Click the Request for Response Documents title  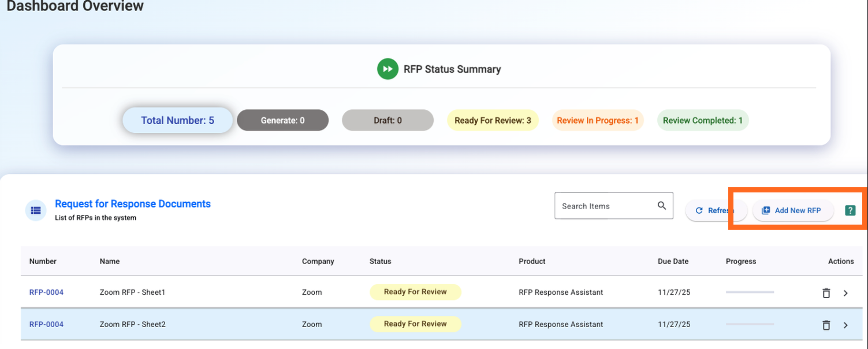click(133, 204)
